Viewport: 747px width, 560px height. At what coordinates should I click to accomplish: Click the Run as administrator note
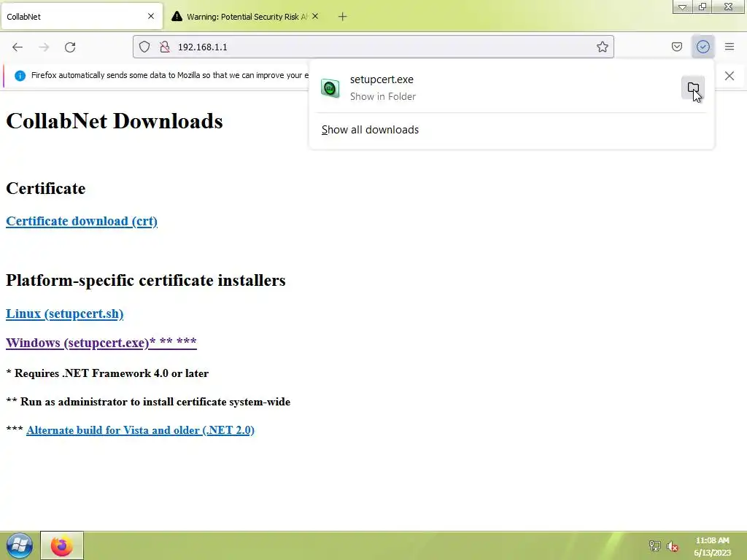pyautogui.click(x=148, y=402)
